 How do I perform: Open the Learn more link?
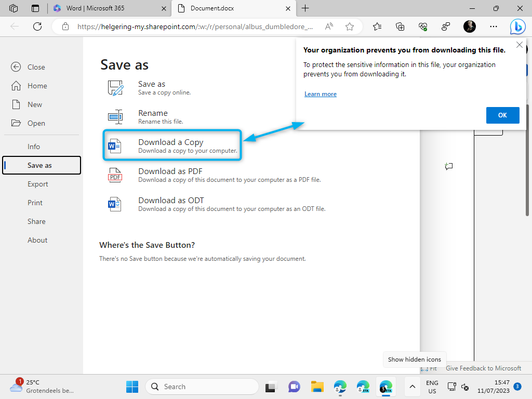coord(321,94)
